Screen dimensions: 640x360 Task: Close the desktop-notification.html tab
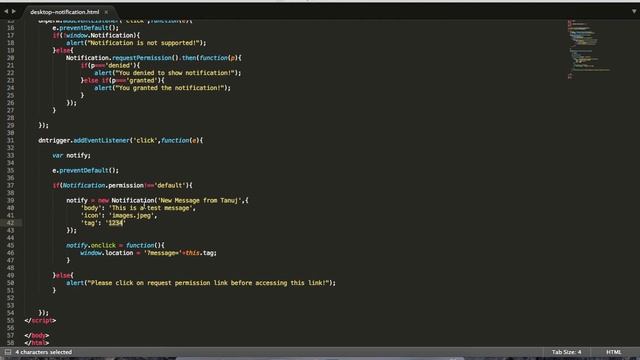point(106,12)
